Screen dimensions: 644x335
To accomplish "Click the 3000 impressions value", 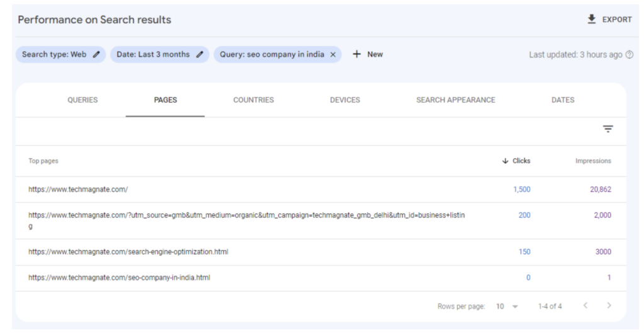I will (603, 251).
